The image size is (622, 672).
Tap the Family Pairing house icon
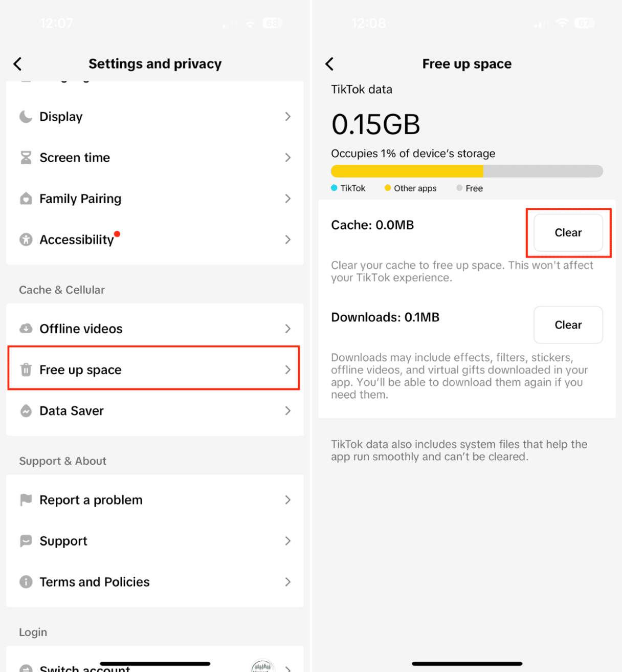click(x=26, y=199)
